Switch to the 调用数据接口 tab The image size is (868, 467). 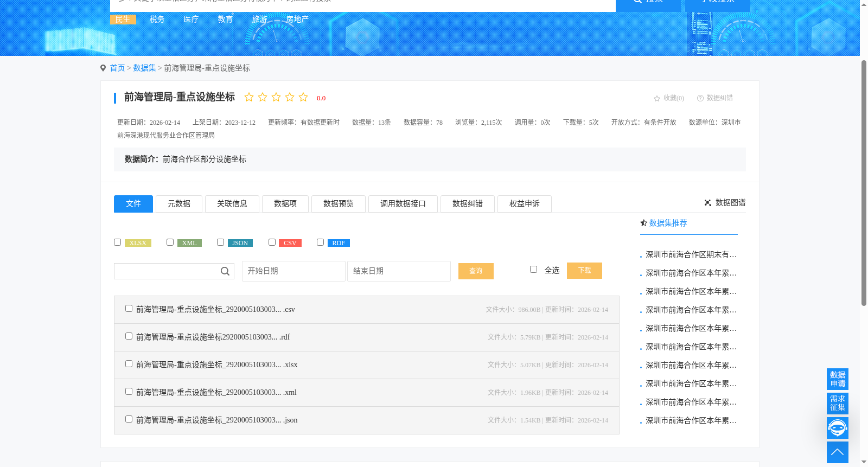click(x=403, y=204)
